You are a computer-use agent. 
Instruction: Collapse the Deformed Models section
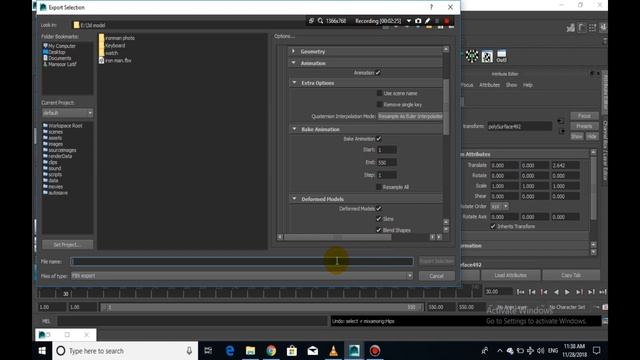pyautogui.click(x=294, y=199)
